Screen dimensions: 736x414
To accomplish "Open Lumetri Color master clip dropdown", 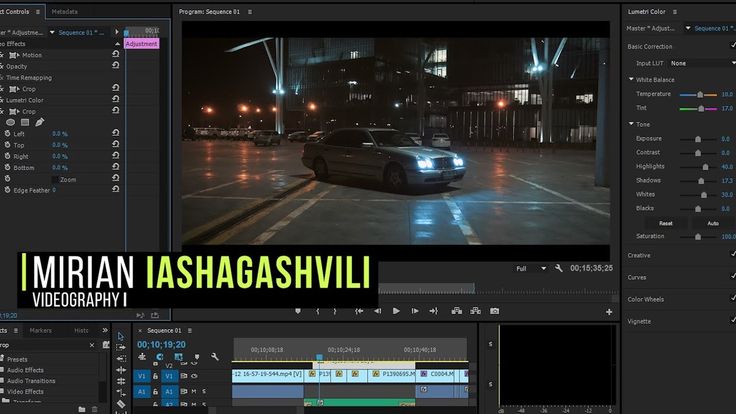I will [x=688, y=28].
